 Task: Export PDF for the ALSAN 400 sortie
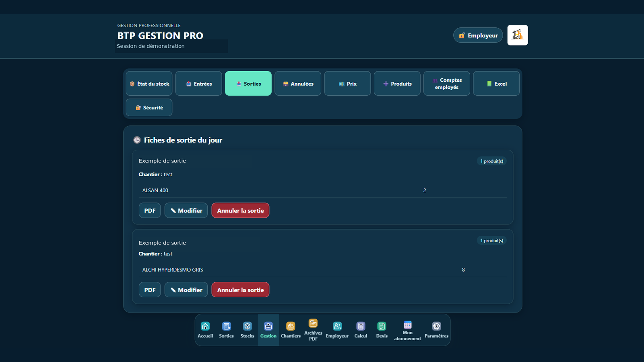[x=150, y=210]
